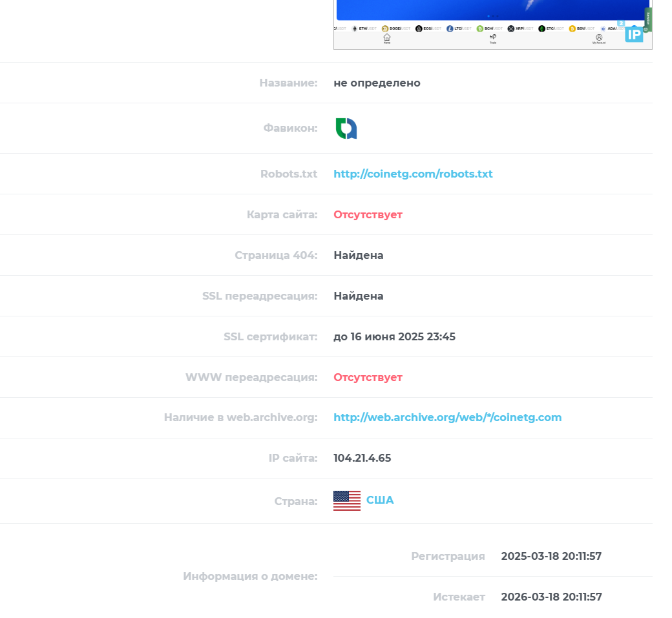Open the США country link
672x618 pixels.
coord(380,500)
